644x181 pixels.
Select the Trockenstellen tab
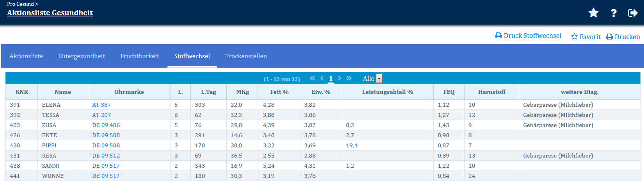(246, 56)
